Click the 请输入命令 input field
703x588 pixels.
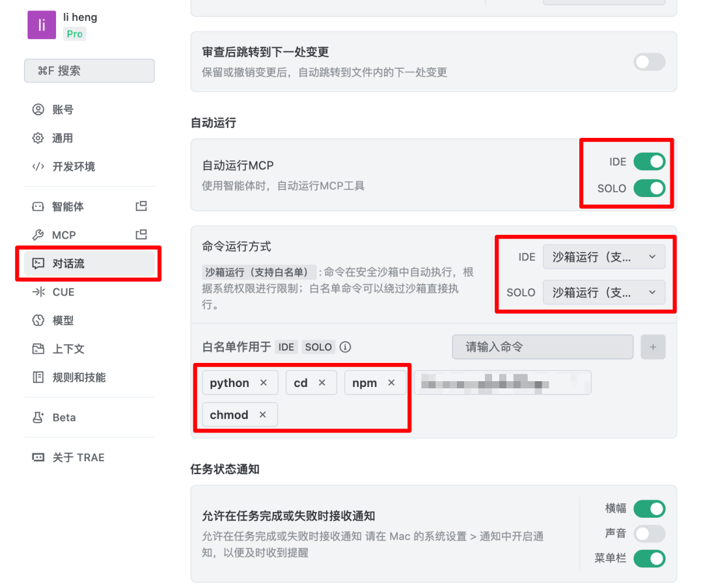[542, 347]
